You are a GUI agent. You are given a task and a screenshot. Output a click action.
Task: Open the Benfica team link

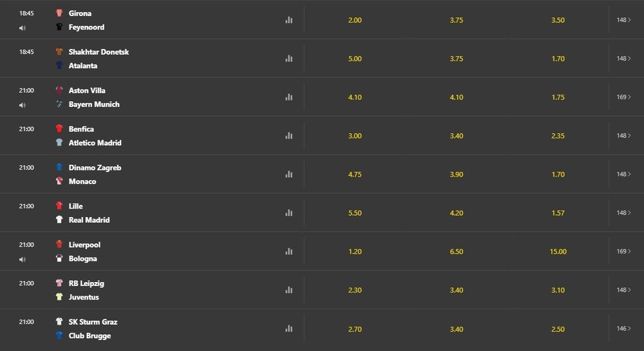[x=81, y=129]
